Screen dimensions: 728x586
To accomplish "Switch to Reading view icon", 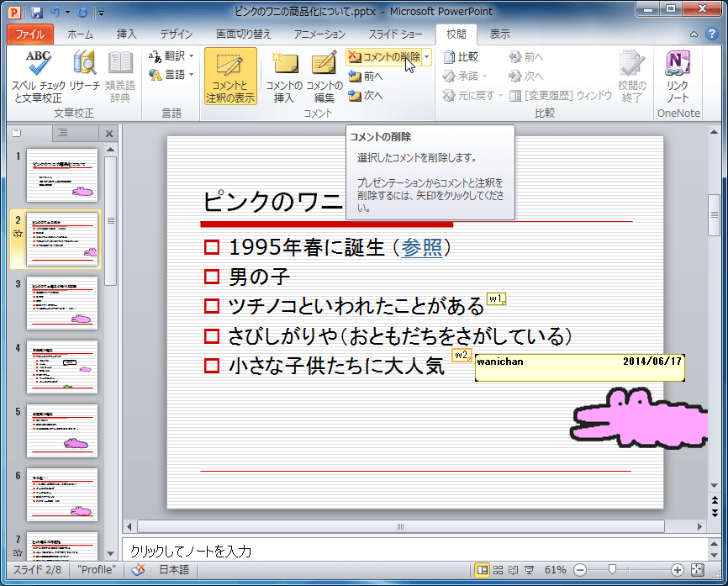I will tap(513, 570).
